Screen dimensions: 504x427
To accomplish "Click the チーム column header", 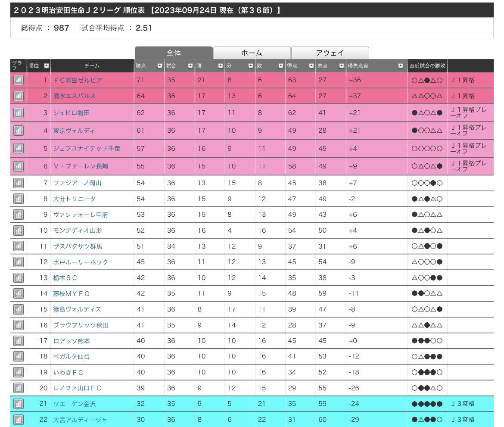I will click(92, 66).
